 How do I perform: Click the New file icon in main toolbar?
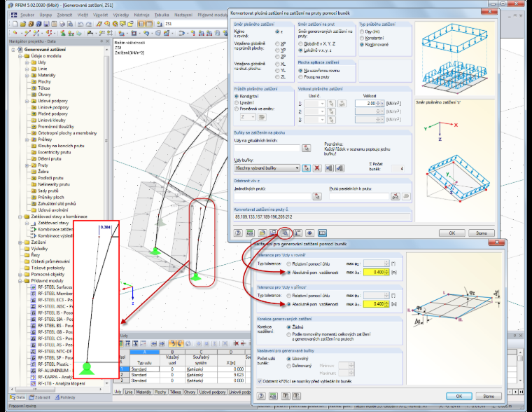coord(15,24)
